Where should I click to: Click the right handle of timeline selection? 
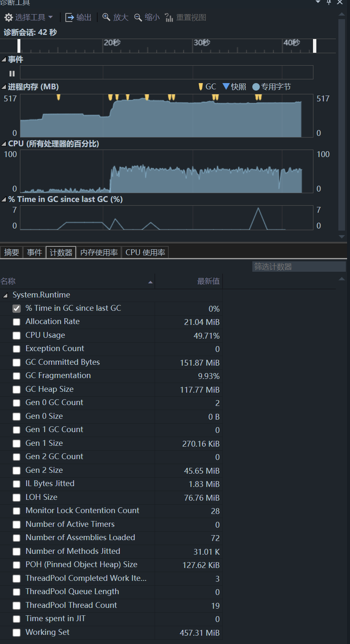click(315, 46)
